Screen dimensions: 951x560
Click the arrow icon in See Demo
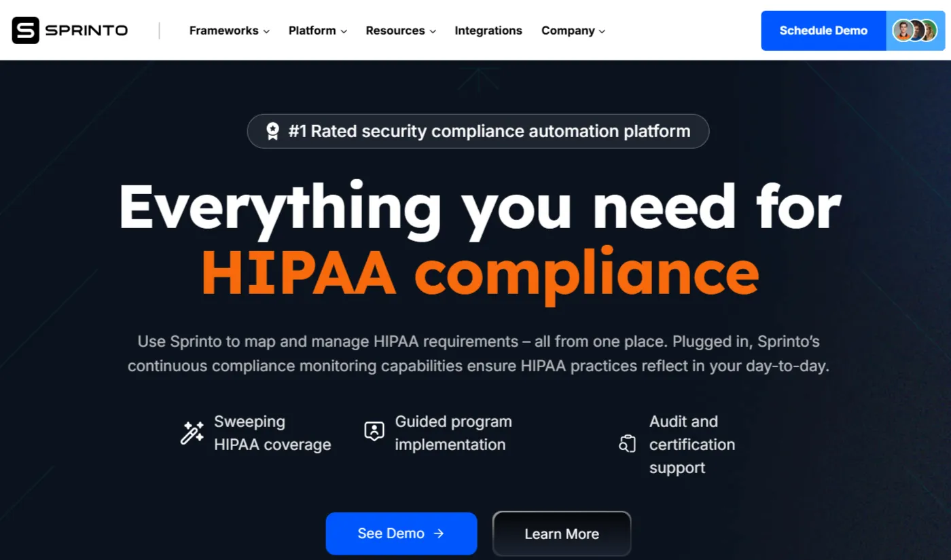(x=439, y=534)
